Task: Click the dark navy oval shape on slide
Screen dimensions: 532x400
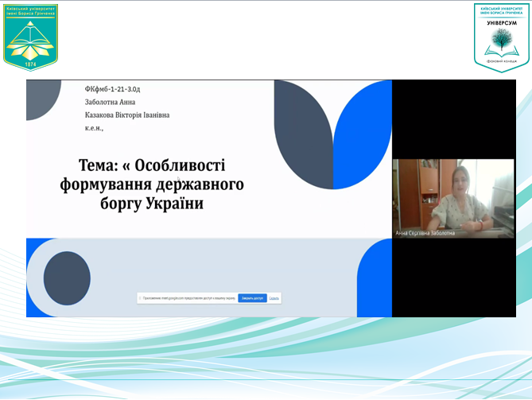Action: coord(67,278)
